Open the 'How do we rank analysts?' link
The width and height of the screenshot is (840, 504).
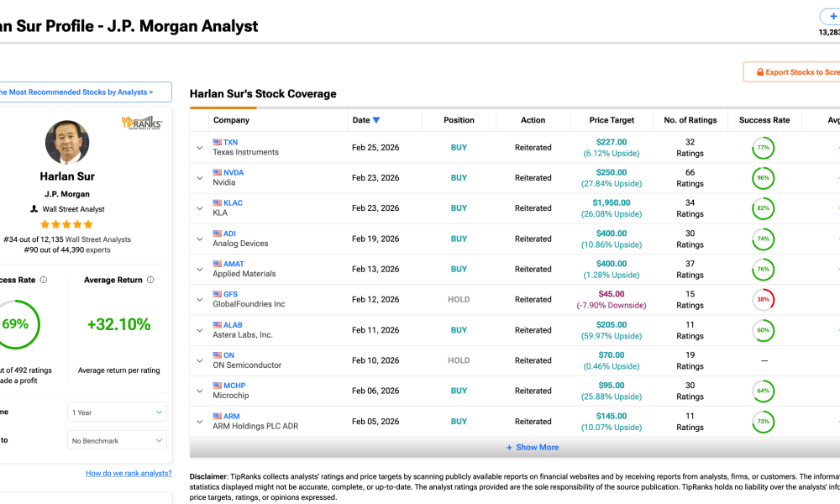pyautogui.click(x=129, y=474)
